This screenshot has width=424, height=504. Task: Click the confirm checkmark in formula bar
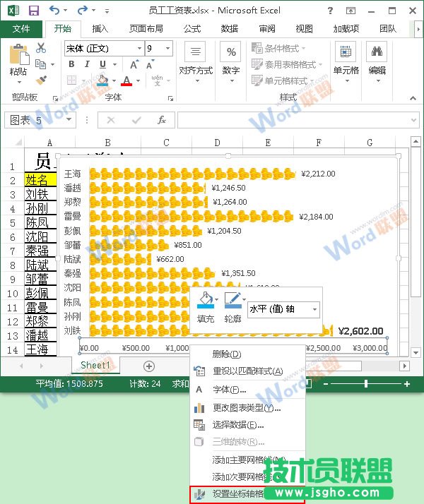[136, 120]
